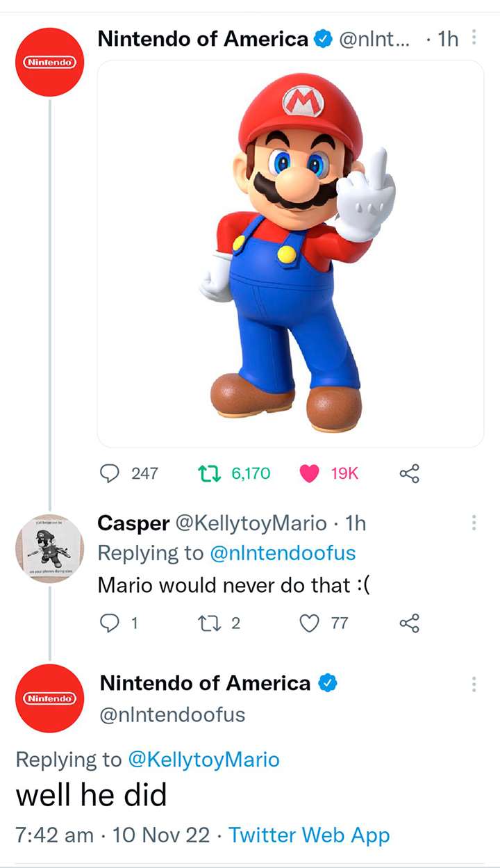Click the @KellytoyMario mention link
This screenshot has height=868, width=500.
point(203,760)
